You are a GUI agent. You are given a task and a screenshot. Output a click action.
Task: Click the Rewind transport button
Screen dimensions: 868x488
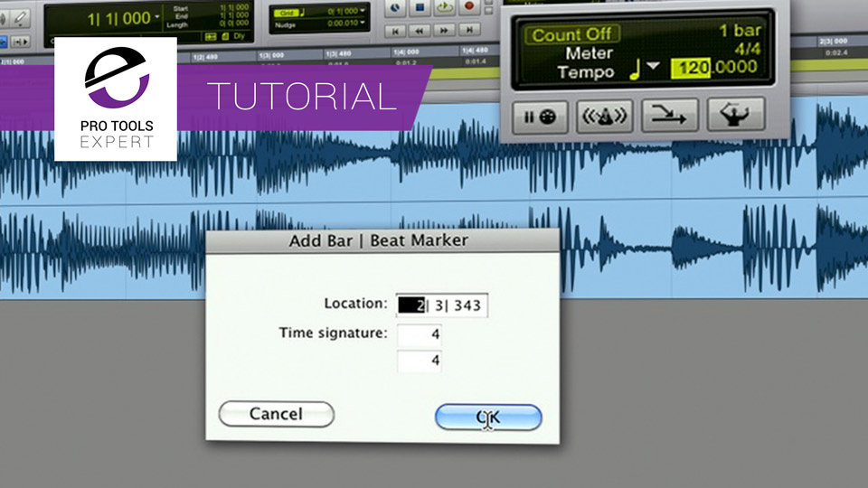click(x=419, y=31)
